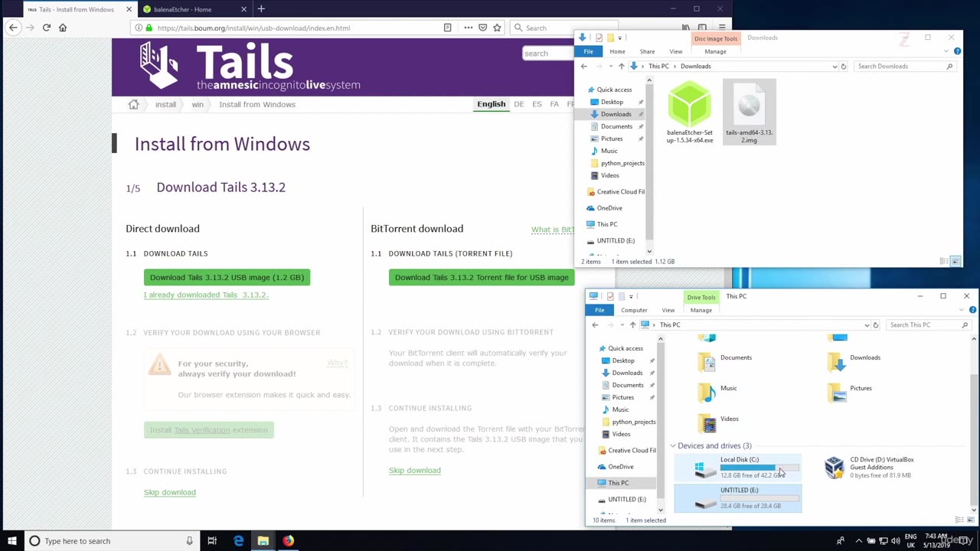Open quick access toolbar dropdown in Downloads window
Screen dimensions: 980x551
coord(619,37)
